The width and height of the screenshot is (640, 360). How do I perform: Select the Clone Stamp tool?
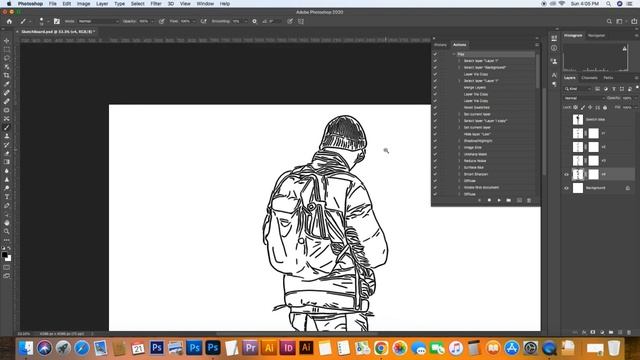click(x=7, y=136)
